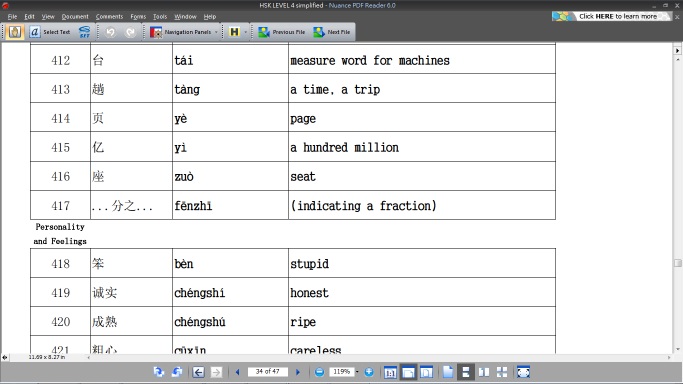Go to the previous page
This screenshot has height=384, width=683.
[237, 372]
